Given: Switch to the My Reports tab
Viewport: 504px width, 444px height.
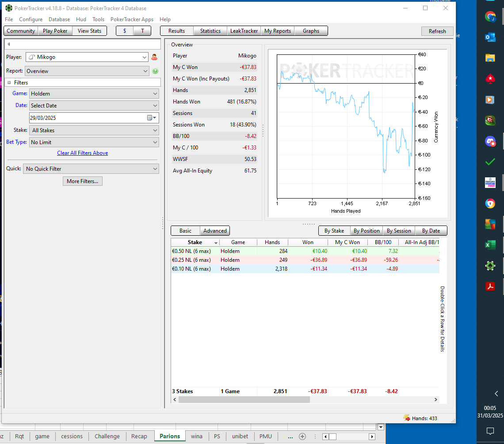Looking at the screenshot, I should [x=277, y=31].
